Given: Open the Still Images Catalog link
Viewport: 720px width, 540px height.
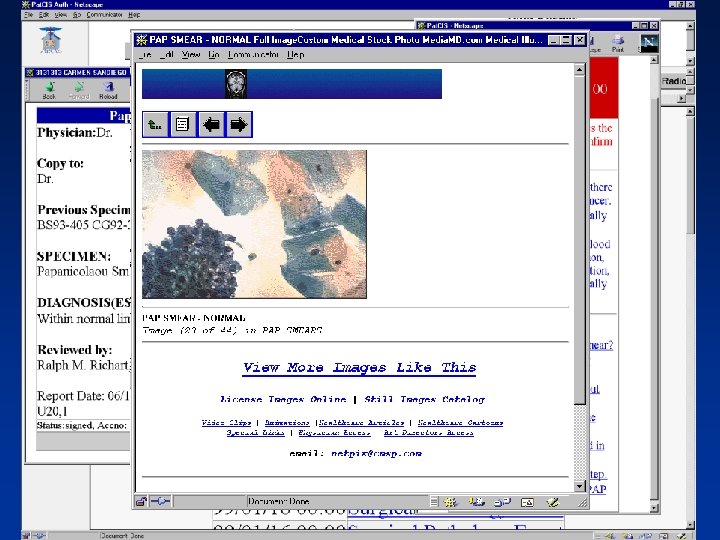Looking at the screenshot, I should pos(424,399).
